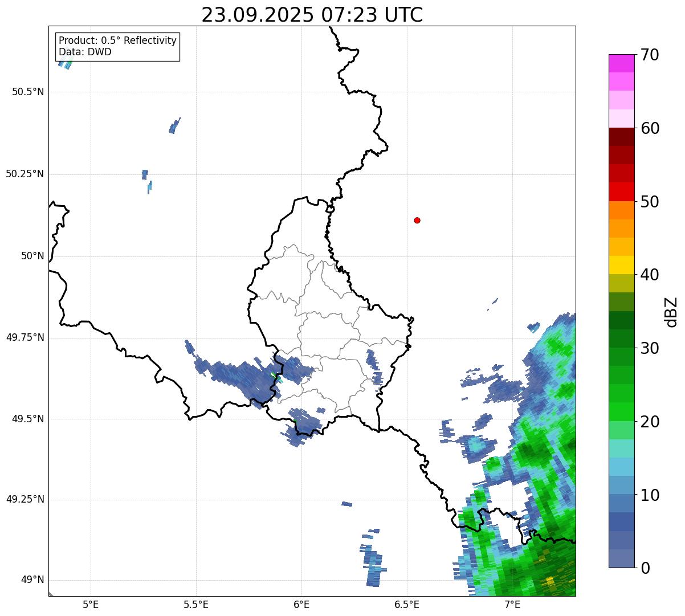Click the 50°N latitude label

click(32, 256)
